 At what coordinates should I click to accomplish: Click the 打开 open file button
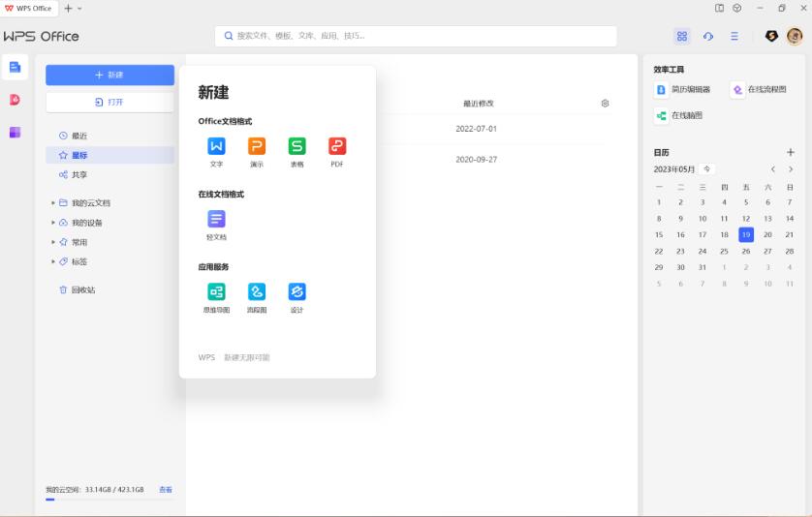coord(109,102)
